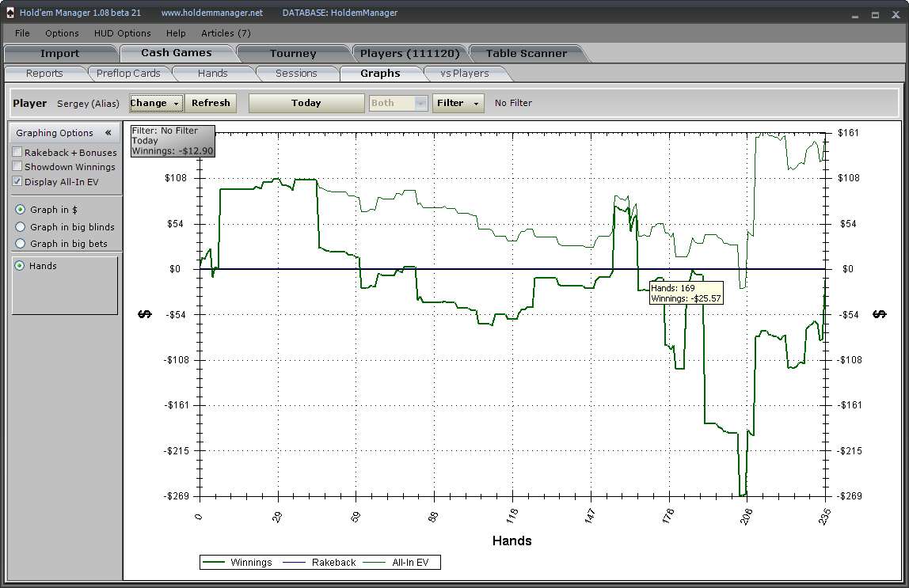Switch to the Tourney tab
The image size is (909, 588).
(293, 53)
